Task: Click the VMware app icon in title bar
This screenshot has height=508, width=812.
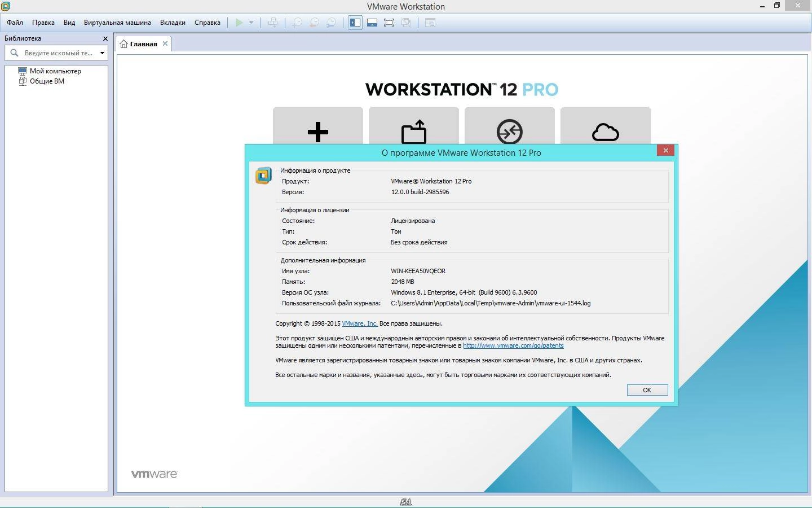Action: [x=6, y=6]
